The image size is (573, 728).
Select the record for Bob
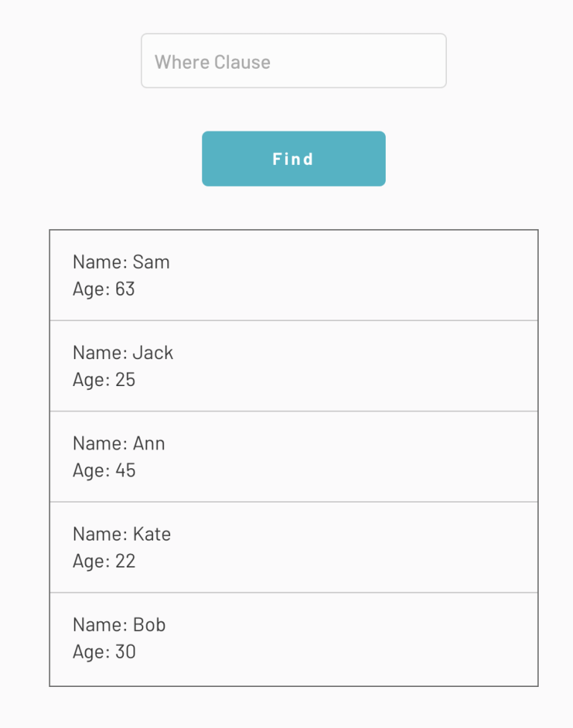click(x=293, y=638)
